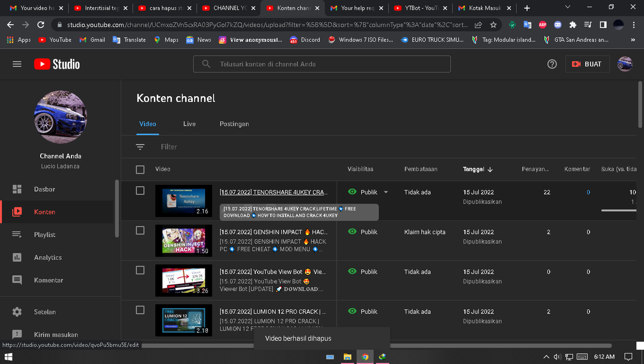Image resolution: width=644 pixels, height=364 pixels.
Task: Open the account avatar at top right
Action: click(x=625, y=64)
